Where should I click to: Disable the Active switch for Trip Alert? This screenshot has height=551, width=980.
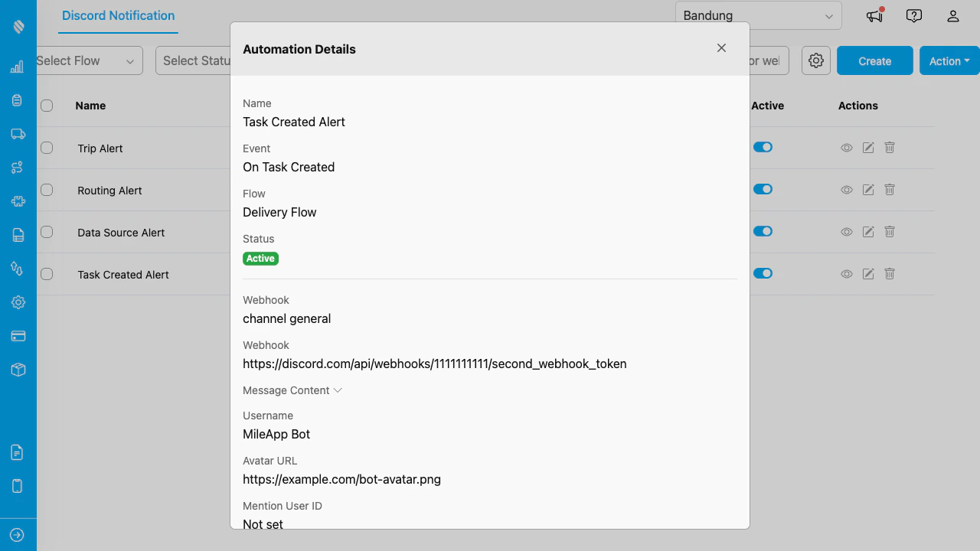pos(763,147)
